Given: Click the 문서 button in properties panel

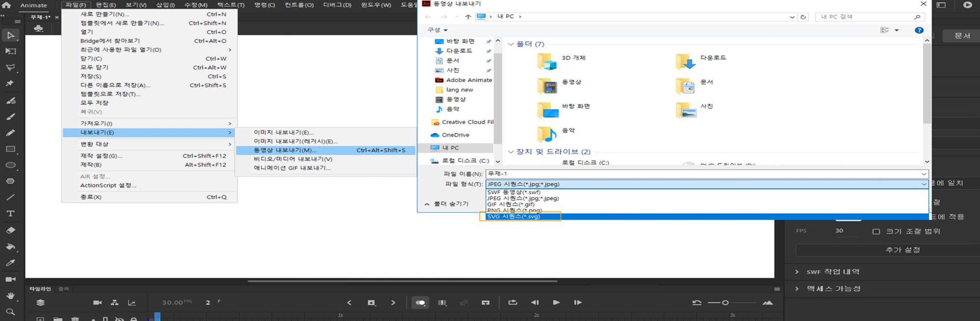Looking at the screenshot, I should point(962,36).
